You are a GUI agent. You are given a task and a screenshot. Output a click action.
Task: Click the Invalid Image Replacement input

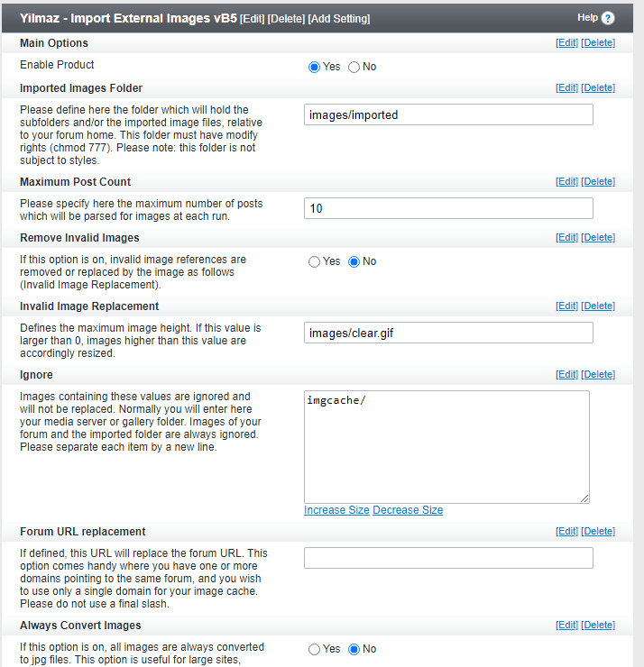pyautogui.click(x=448, y=333)
